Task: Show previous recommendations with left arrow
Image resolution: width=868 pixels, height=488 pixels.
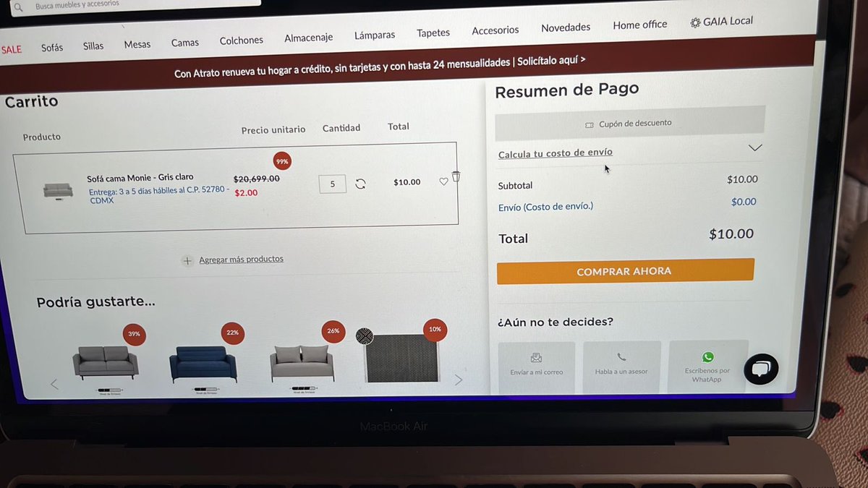Action: (x=54, y=385)
